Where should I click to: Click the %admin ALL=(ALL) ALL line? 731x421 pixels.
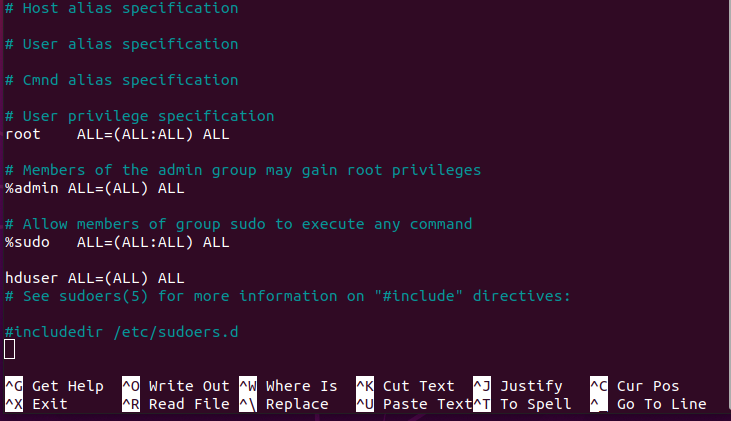pyautogui.click(x=94, y=188)
